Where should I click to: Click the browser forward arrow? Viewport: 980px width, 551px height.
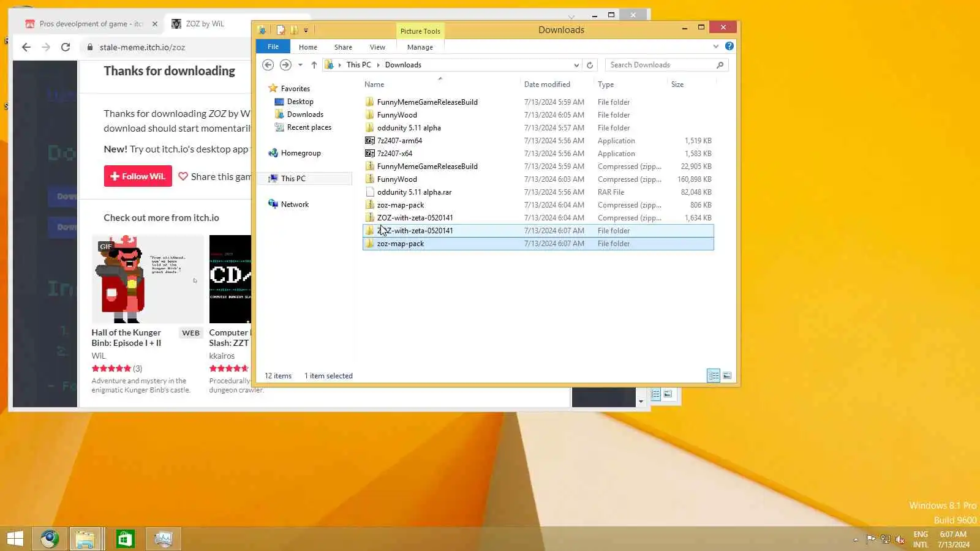(46, 47)
